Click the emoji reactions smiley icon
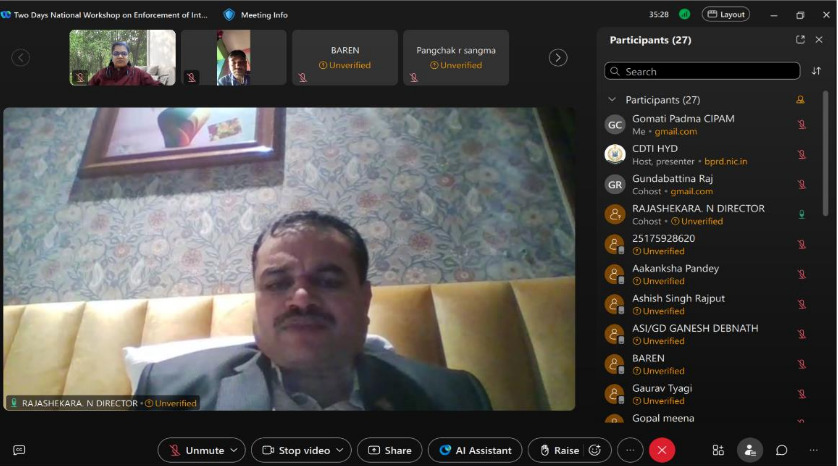Image resolution: width=838 pixels, height=466 pixels. [594, 450]
